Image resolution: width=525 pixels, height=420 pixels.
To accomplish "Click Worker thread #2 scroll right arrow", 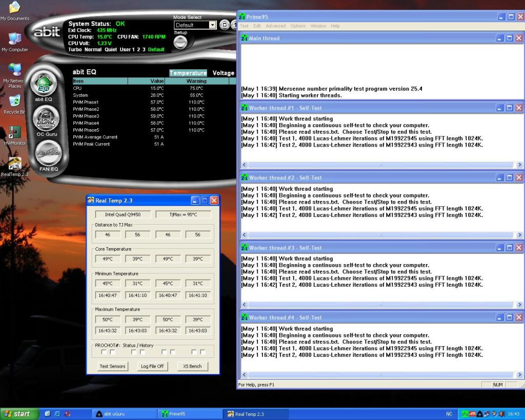I will [x=520, y=235].
